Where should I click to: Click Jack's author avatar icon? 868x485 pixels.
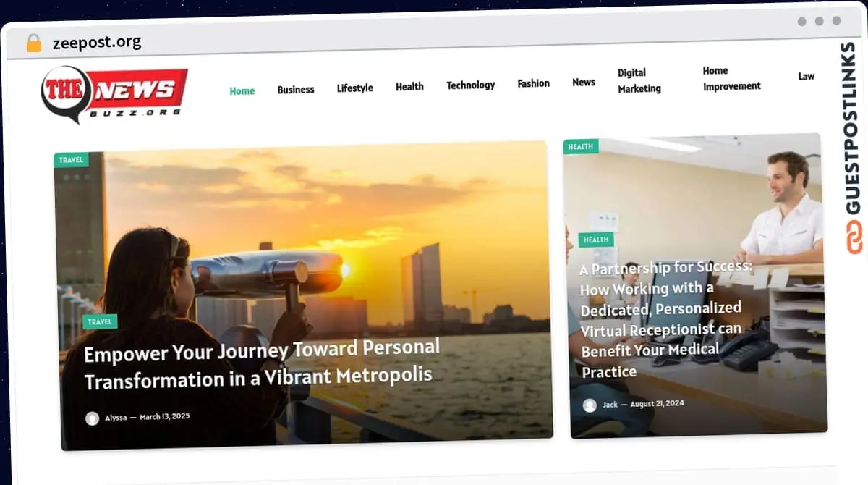tap(590, 405)
